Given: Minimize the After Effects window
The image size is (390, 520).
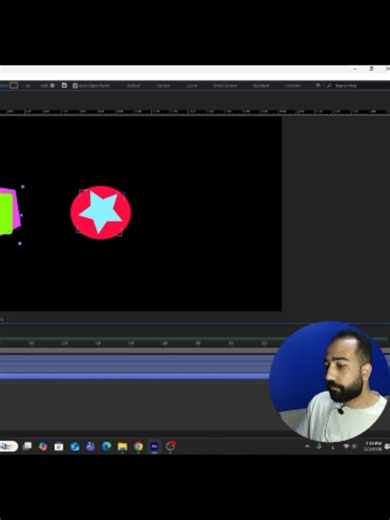Looking at the screenshot, I should click(355, 69).
